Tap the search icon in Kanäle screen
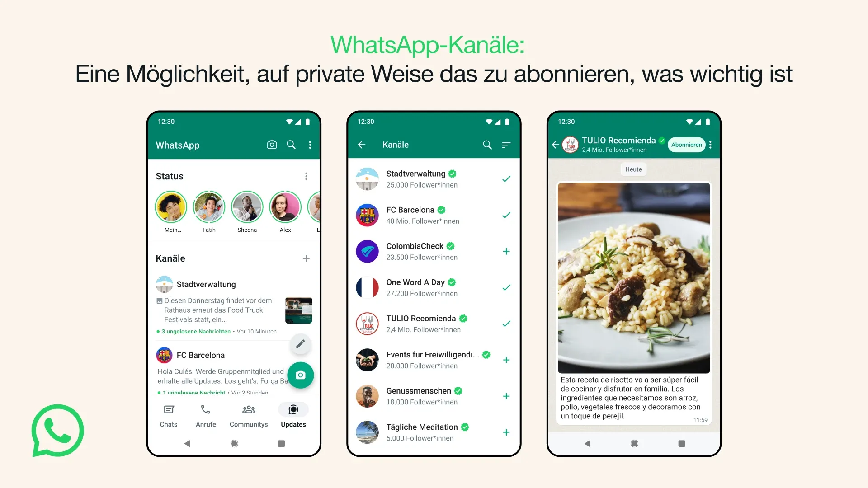Screen dimensions: 868x488 tap(488, 144)
